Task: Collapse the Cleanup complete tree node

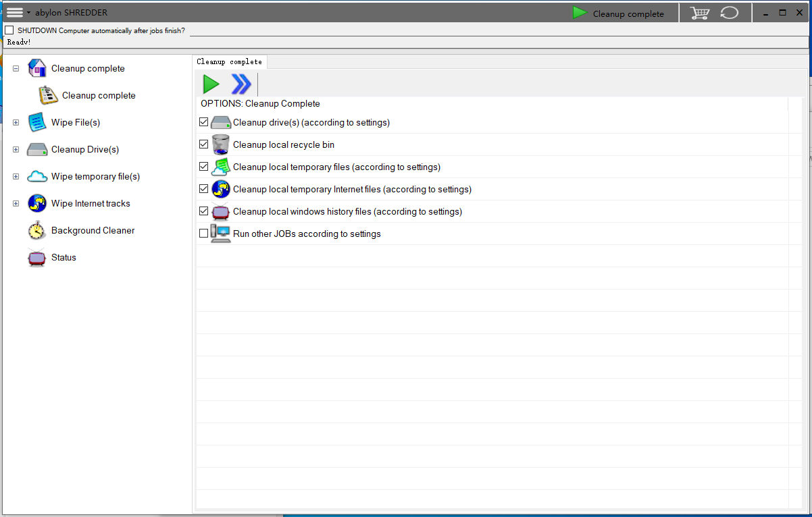Action: pos(16,68)
